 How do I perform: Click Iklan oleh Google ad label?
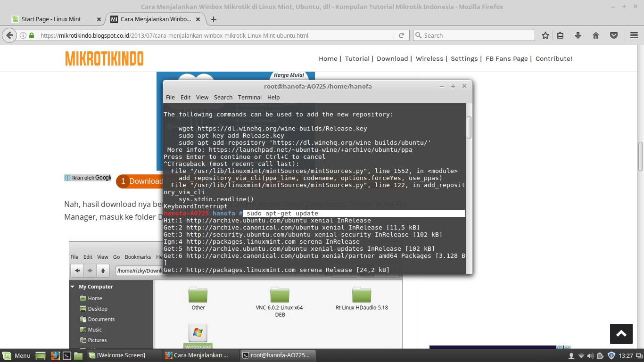pyautogui.click(x=88, y=178)
